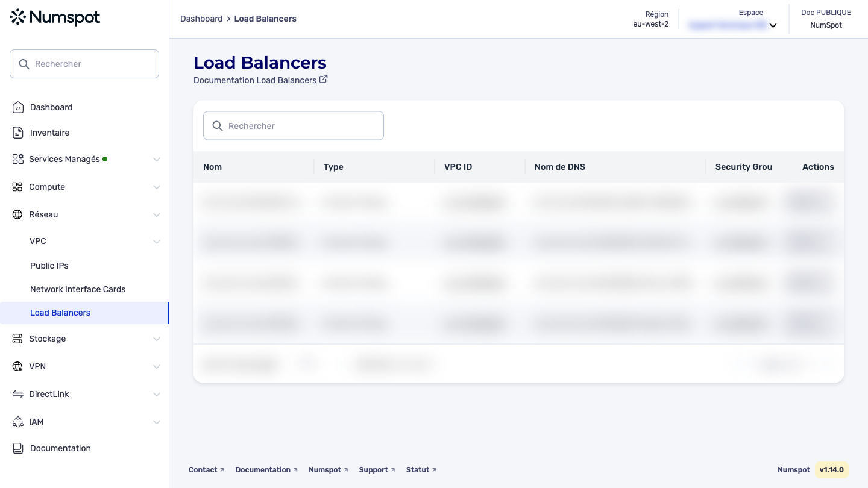Click the Security Group column header
This screenshot has width=868, height=488.
(744, 167)
